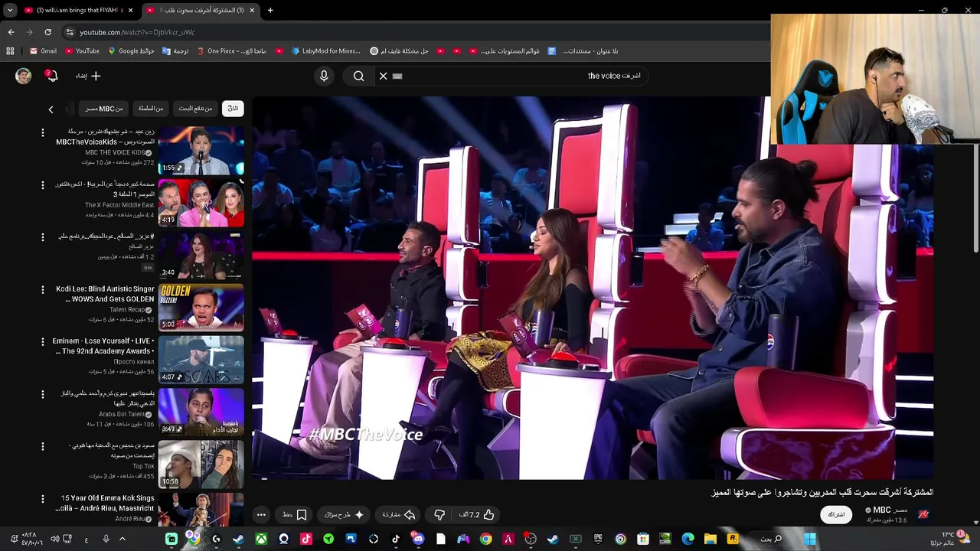This screenshot has height=551, width=980.
Task: Open Epic Games Launcher from the taskbar
Action: point(598,539)
